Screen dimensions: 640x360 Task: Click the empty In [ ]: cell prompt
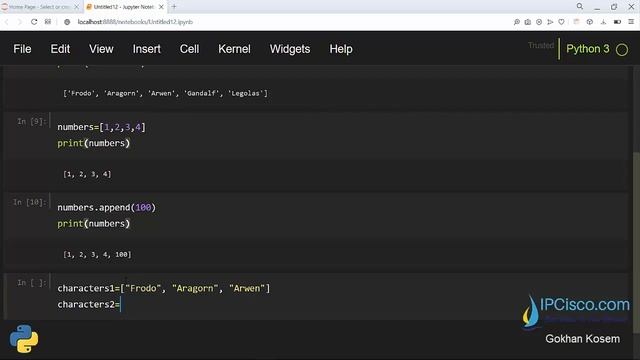(x=32, y=282)
